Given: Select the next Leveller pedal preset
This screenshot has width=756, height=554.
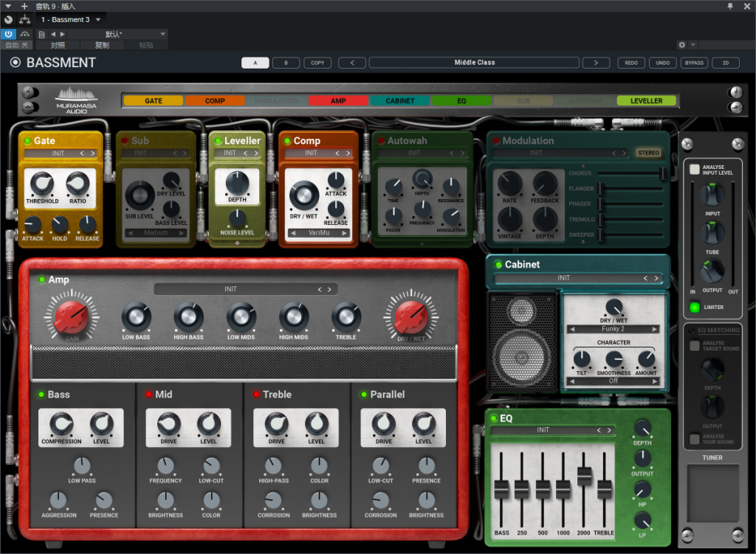Looking at the screenshot, I should point(256,153).
